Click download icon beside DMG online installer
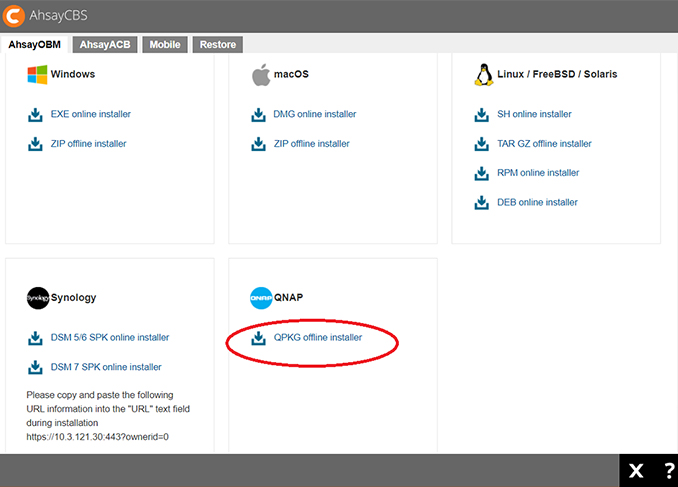Image resolution: width=678 pixels, height=487 pixels. 259,115
